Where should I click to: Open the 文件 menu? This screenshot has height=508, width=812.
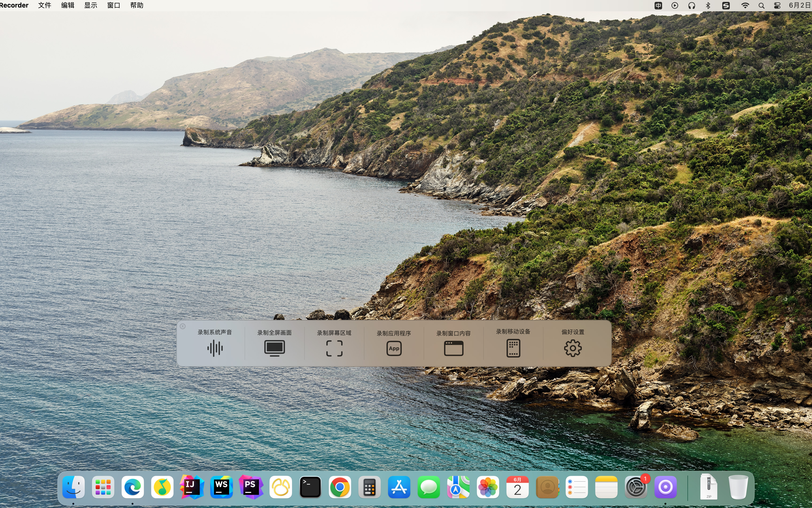tap(45, 5)
